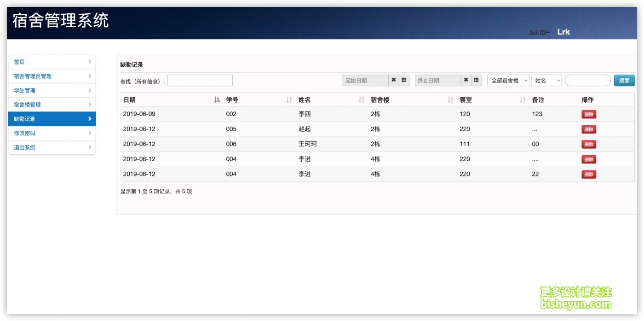Open 学生管理 in sidebar
The height and width of the screenshot is (321, 644).
click(x=52, y=91)
